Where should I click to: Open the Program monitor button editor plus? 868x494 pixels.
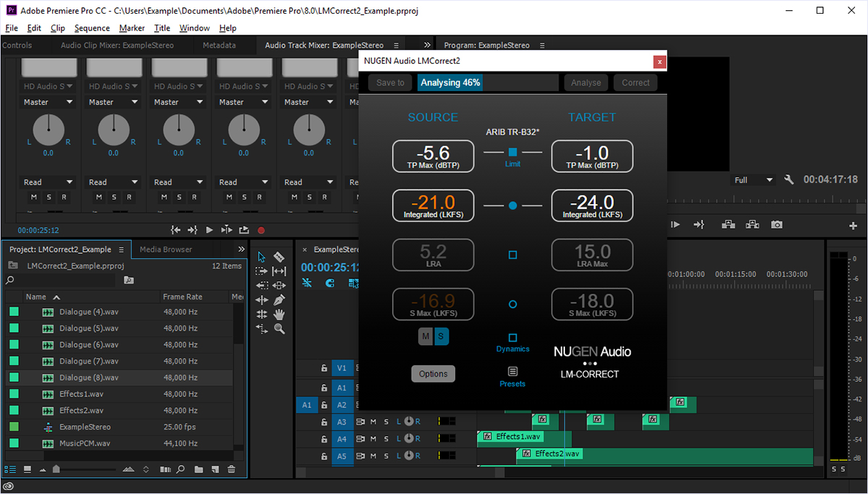tap(853, 226)
